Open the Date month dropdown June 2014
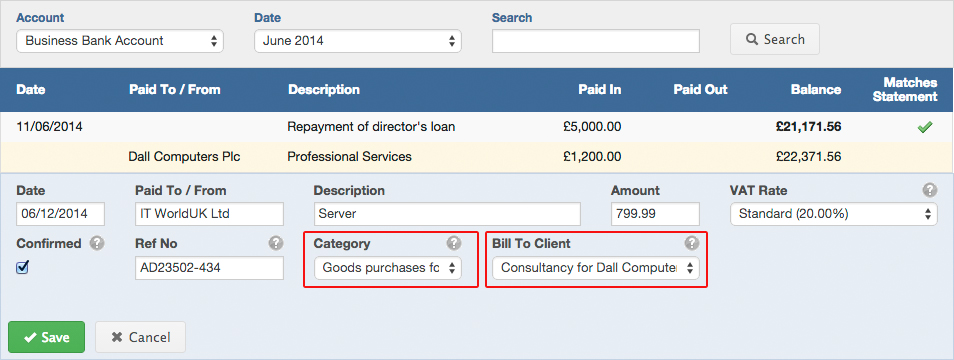 [x=358, y=41]
